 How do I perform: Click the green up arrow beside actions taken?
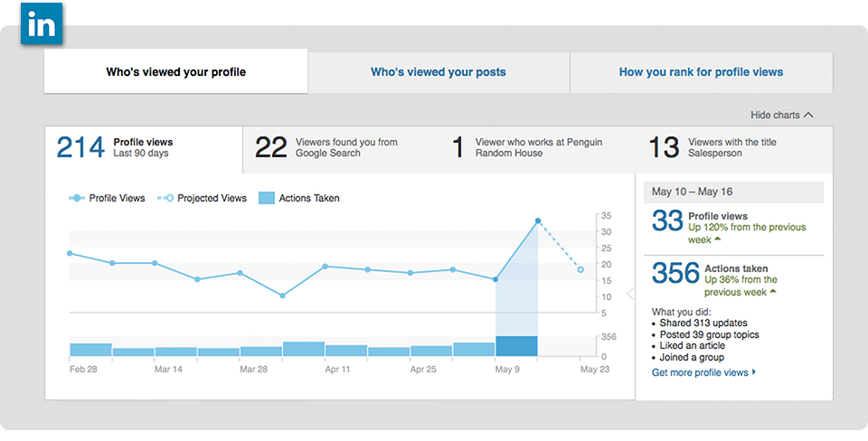[773, 292]
